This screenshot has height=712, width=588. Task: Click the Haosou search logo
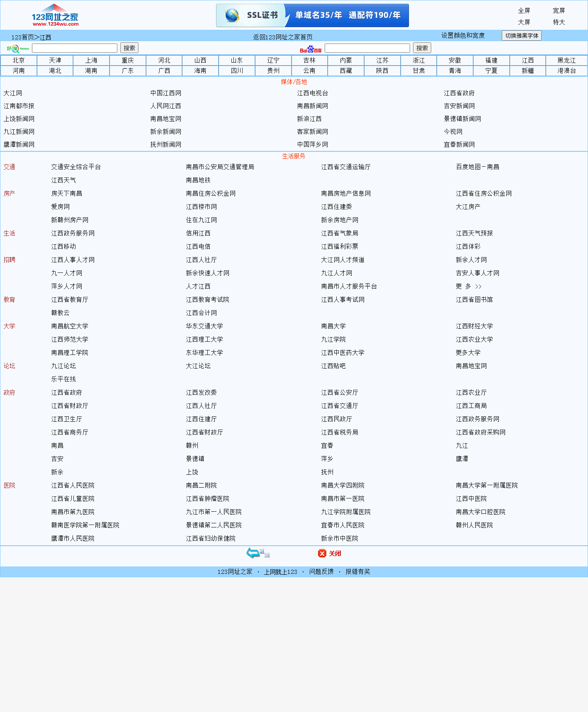18,49
